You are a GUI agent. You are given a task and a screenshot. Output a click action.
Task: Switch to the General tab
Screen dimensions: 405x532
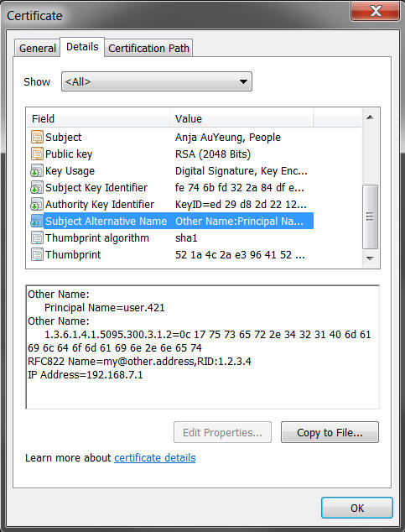pos(38,48)
